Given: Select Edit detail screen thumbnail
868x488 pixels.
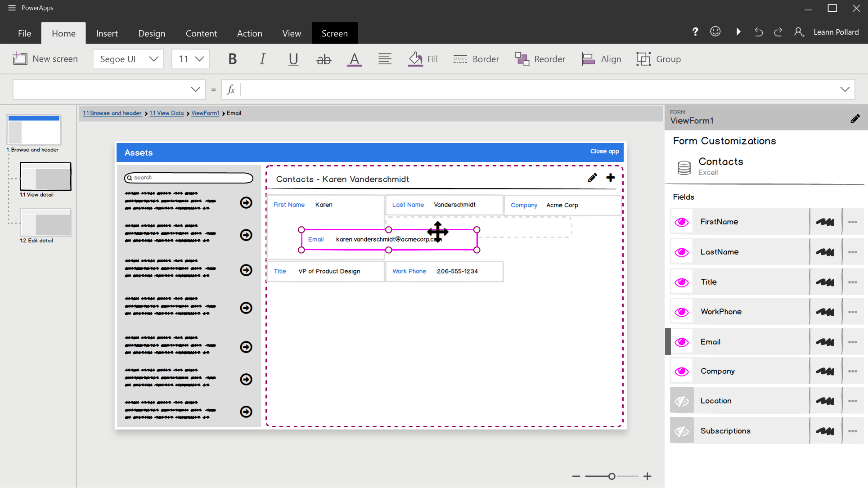Looking at the screenshot, I should point(45,222).
